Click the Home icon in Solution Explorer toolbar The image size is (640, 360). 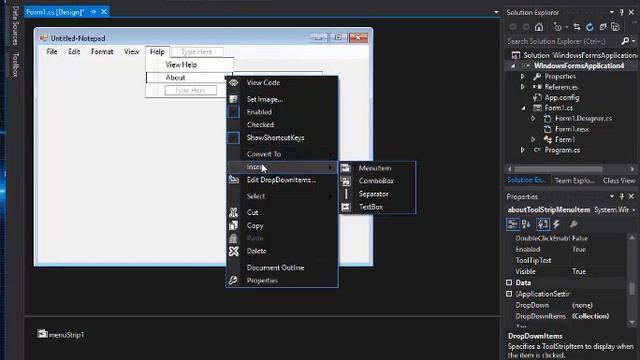539,27
